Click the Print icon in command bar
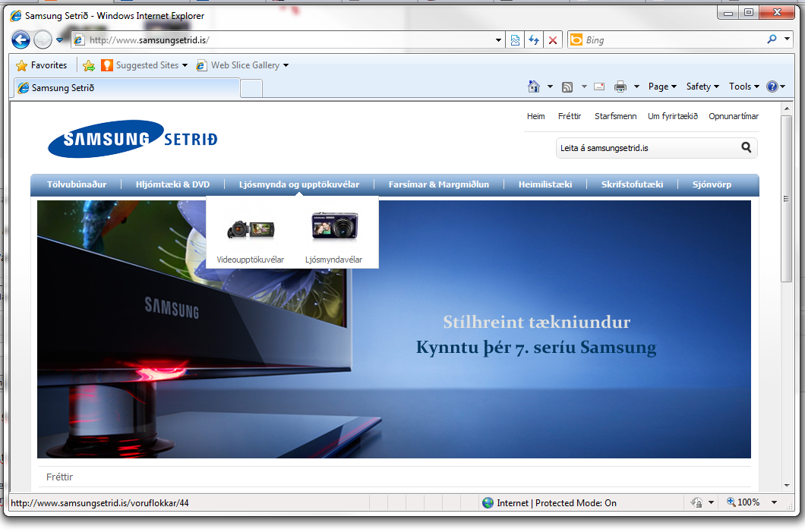The image size is (805, 532). pos(620,87)
